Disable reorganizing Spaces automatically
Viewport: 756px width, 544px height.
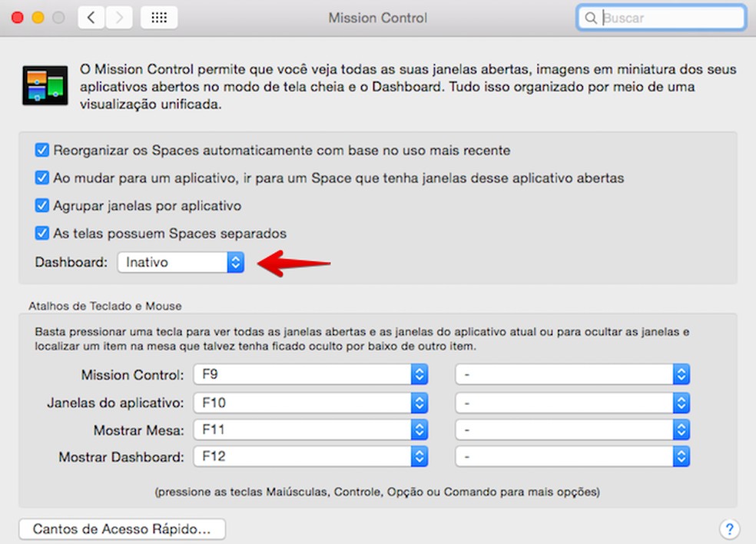pyautogui.click(x=41, y=151)
